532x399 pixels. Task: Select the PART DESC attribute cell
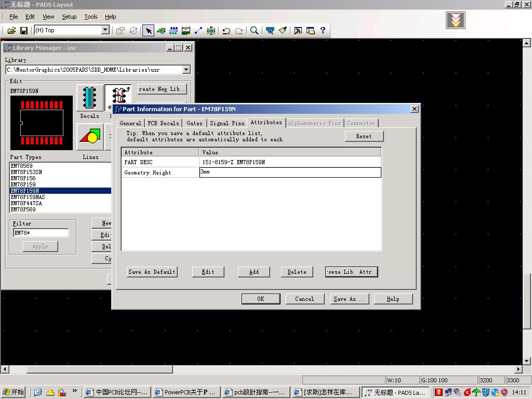point(160,162)
